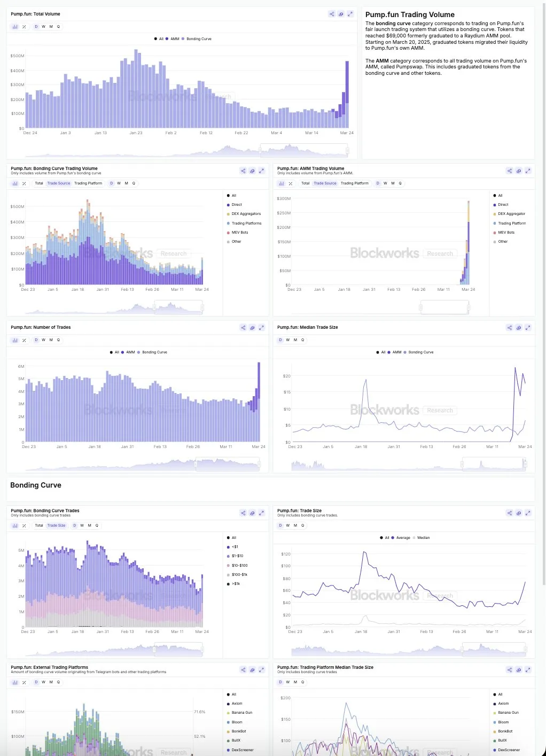Capture image of AMM Trading Volume chart
This screenshot has width=546, height=756.
[519, 171]
